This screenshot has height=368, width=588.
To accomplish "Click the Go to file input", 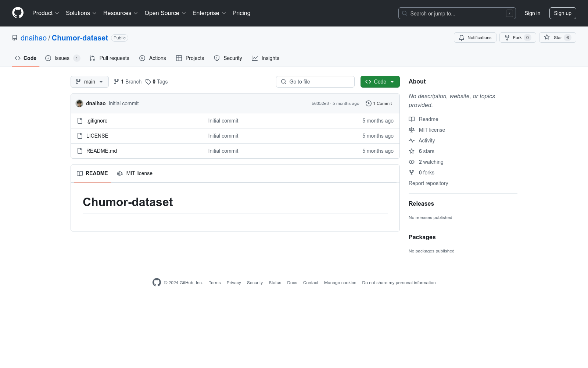I will point(315,82).
